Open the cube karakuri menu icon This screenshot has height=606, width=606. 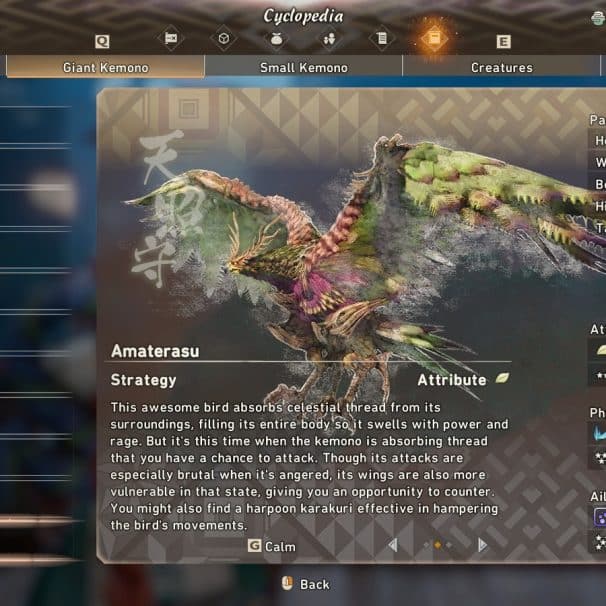click(x=224, y=38)
